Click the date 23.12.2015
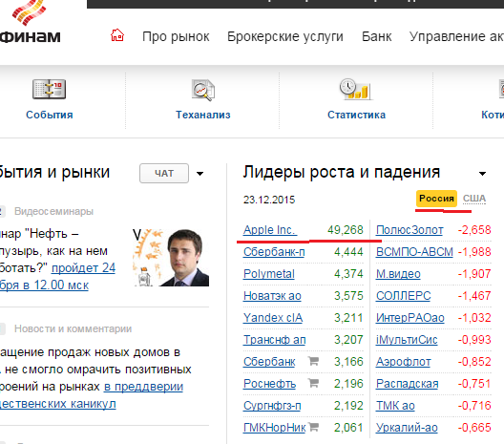Screen dimensions: 504x444 pos(269,200)
